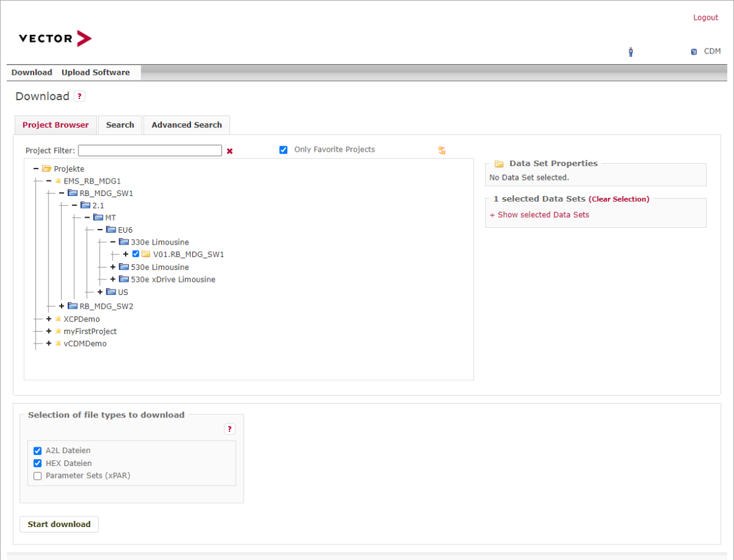The height and width of the screenshot is (560, 734).
Task: Uncheck the V01.RB_MDG_SW1 data set checkbox
Action: point(136,254)
